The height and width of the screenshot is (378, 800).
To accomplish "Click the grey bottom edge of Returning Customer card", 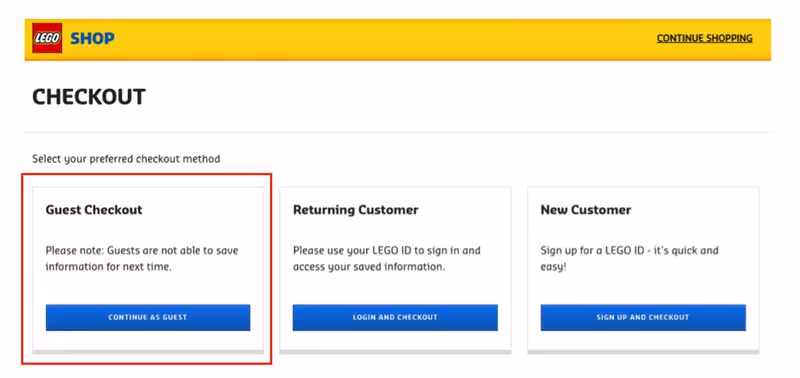I will pyautogui.click(x=395, y=352).
